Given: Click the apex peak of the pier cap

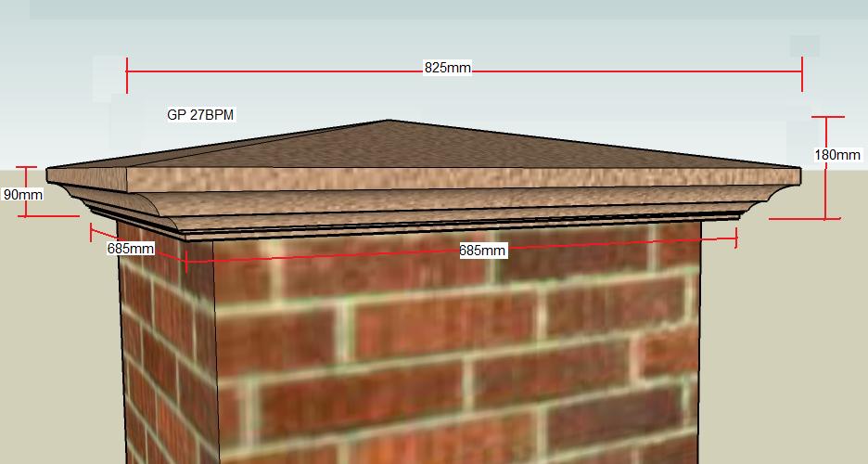Looking at the screenshot, I should tap(389, 121).
